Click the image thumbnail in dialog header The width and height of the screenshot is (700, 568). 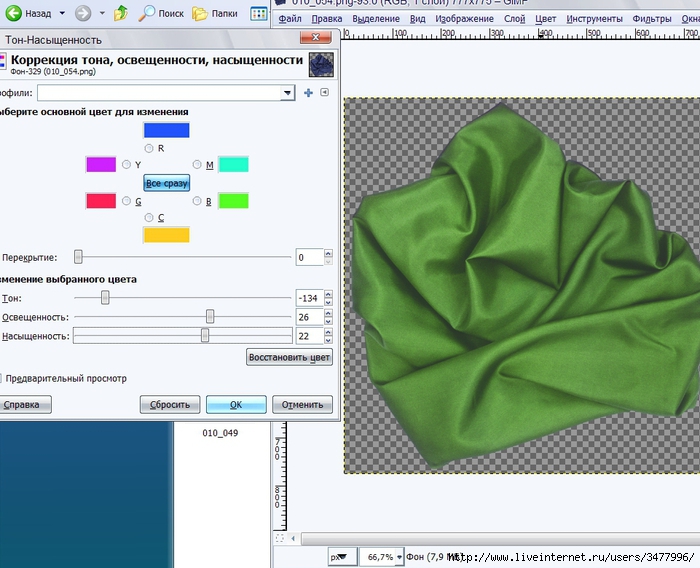coord(321,64)
